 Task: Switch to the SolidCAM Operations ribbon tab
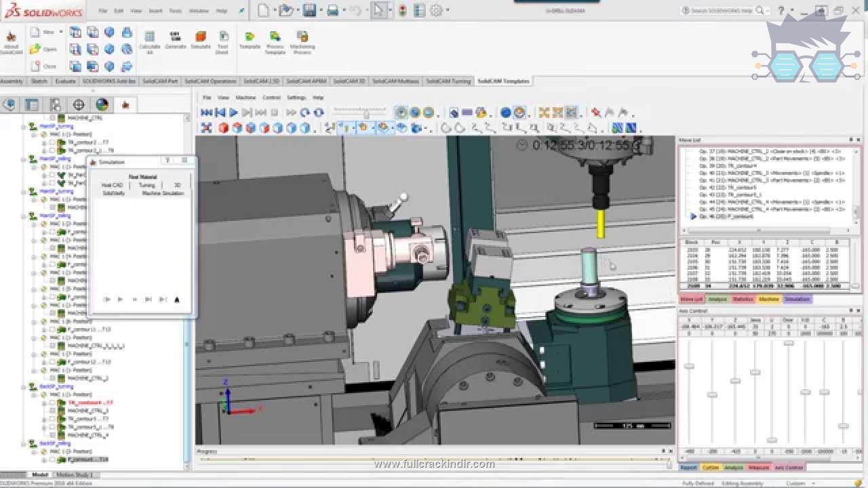210,81
